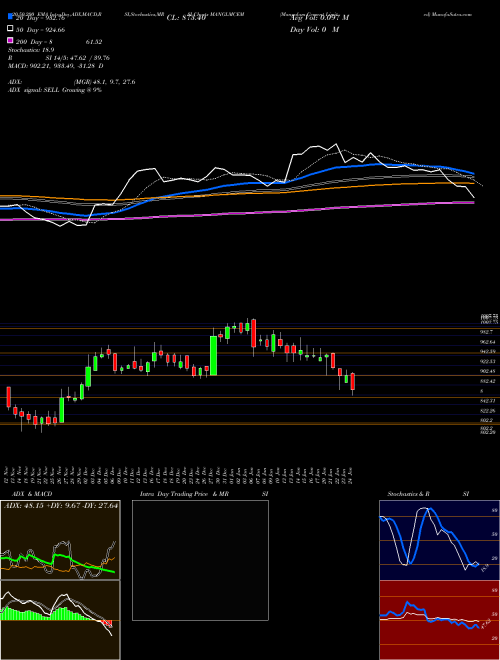500x660 pixels.
Task: Click the 'CL: 873.40' closing price label
Action: click(186, 18)
